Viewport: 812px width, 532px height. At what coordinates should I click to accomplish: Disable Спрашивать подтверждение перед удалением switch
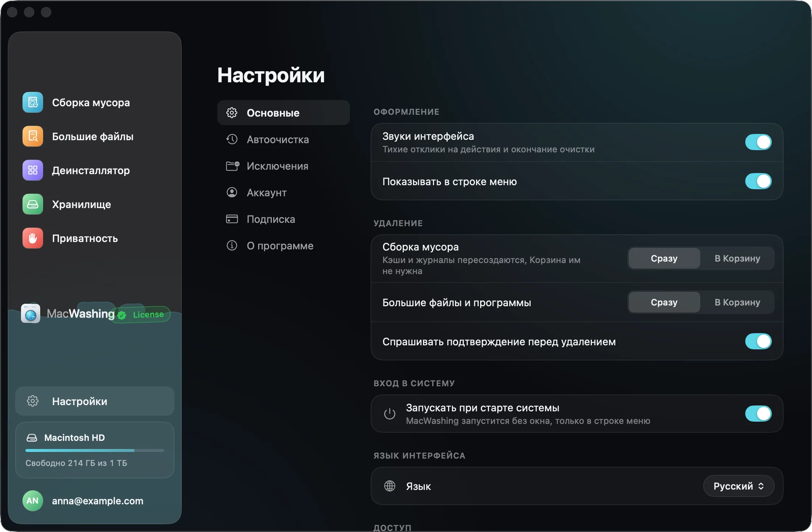pyautogui.click(x=759, y=341)
